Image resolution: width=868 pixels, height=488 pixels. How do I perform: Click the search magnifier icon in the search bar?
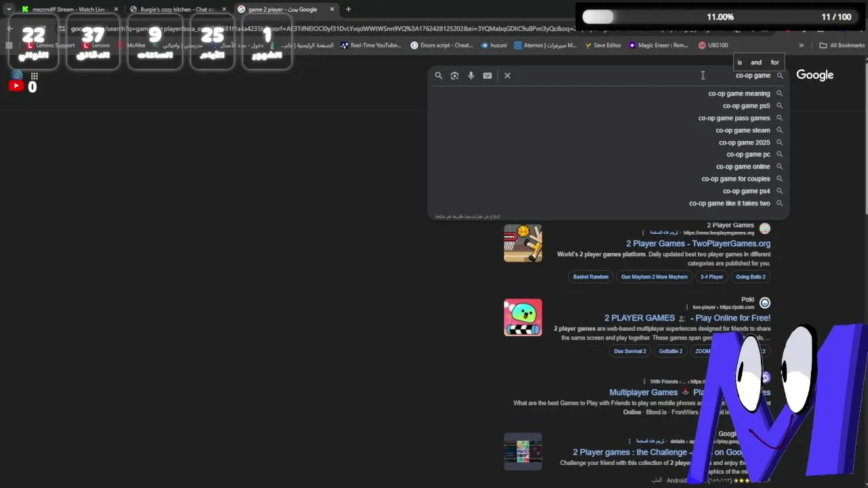coord(439,76)
